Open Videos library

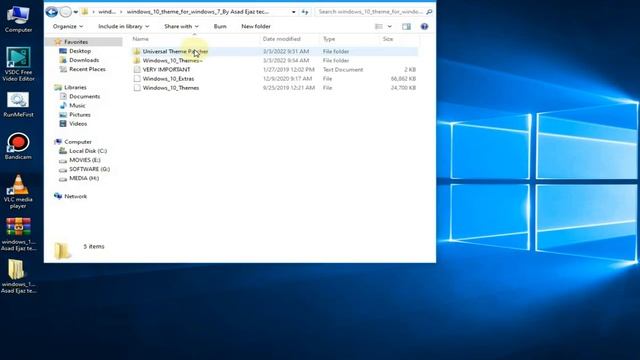tap(78, 124)
